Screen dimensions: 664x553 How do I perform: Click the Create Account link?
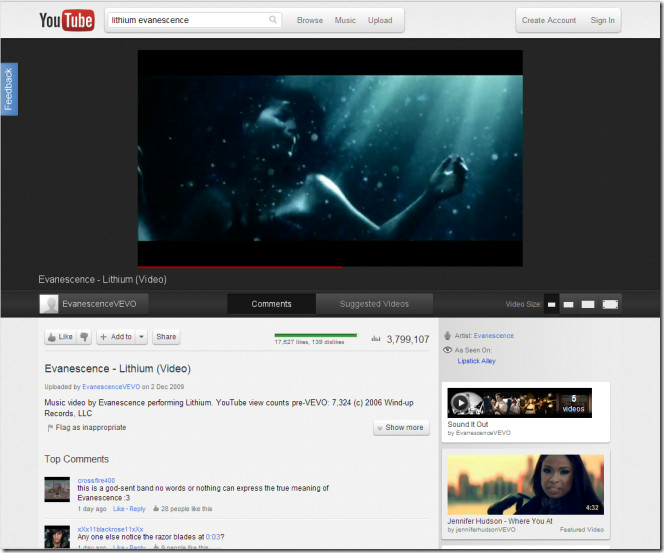pyautogui.click(x=549, y=20)
